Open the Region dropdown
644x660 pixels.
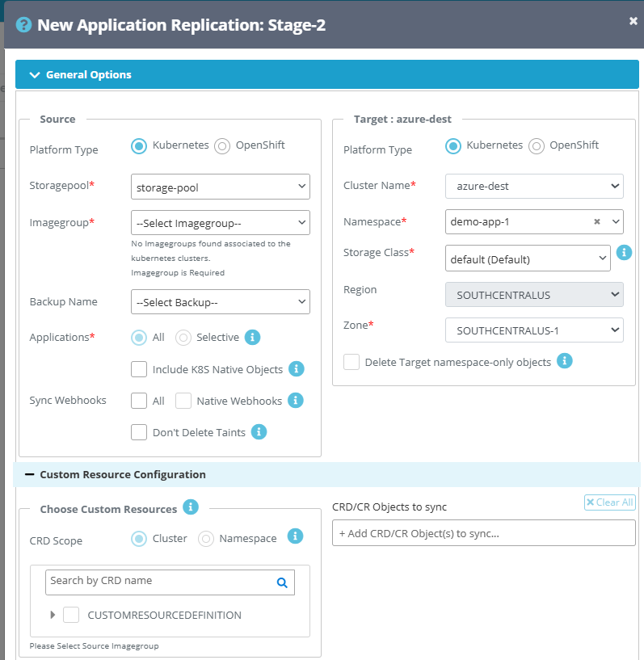click(534, 295)
